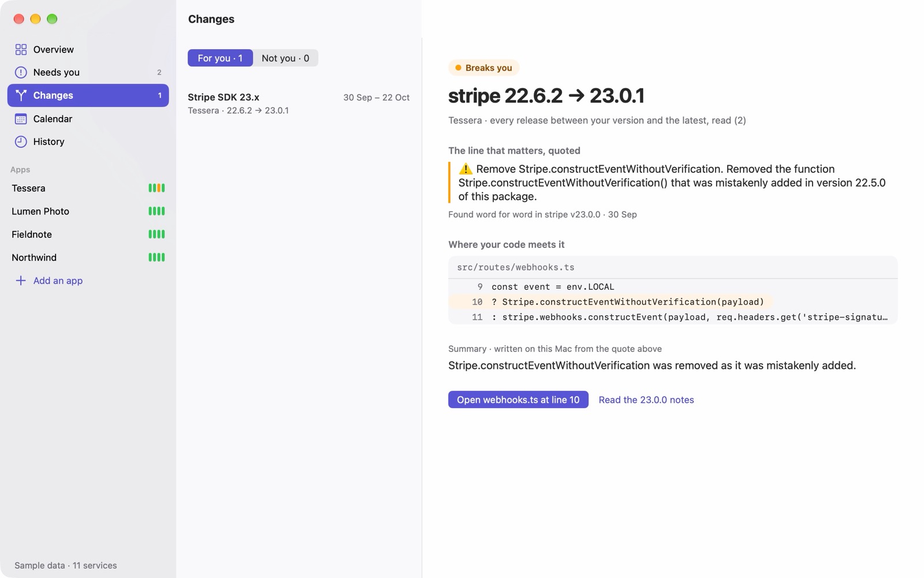Open Needs you section

click(x=88, y=72)
